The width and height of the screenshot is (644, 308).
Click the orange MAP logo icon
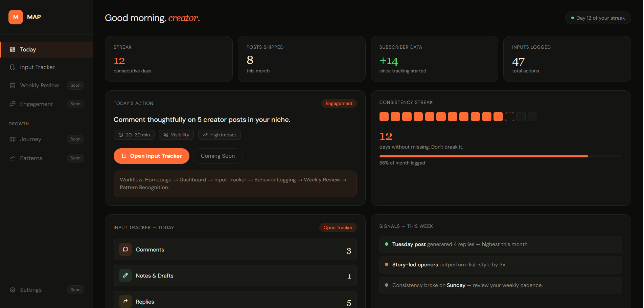(x=16, y=17)
